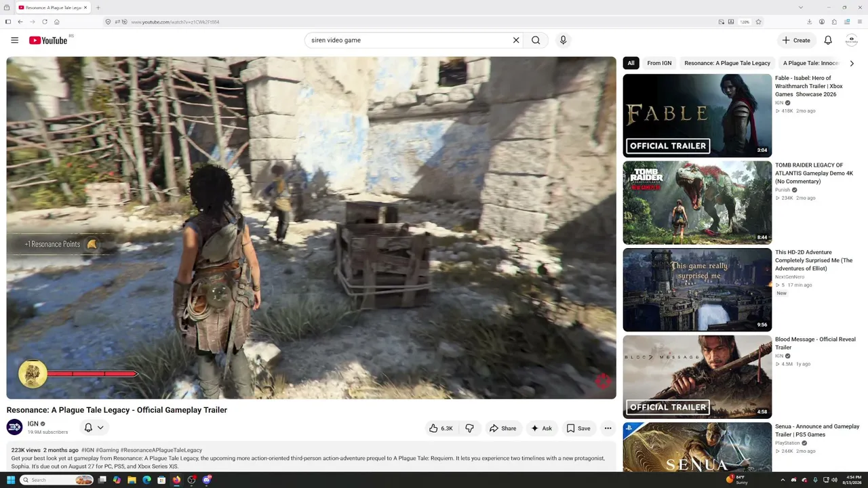Open Punish channel under Tomb Raider video
Image resolution: width=868 pixels, height=488 pixels.
click(x=783, y=190)
